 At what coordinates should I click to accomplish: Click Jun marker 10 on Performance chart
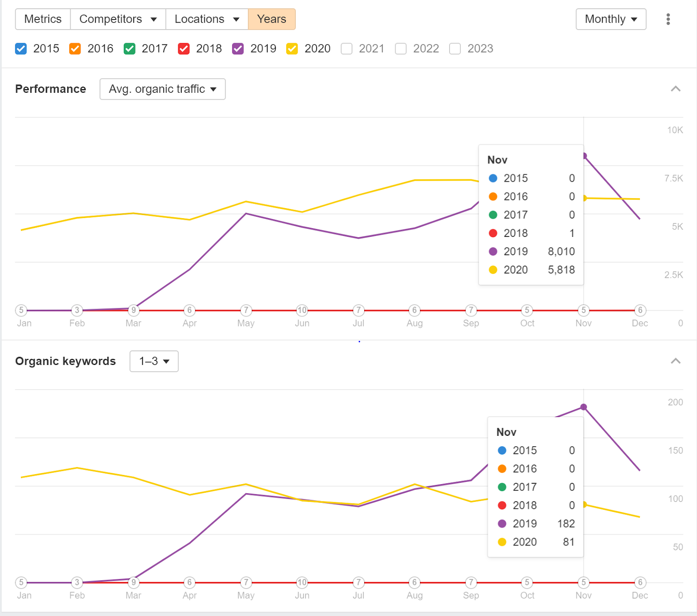click(302, 310)
